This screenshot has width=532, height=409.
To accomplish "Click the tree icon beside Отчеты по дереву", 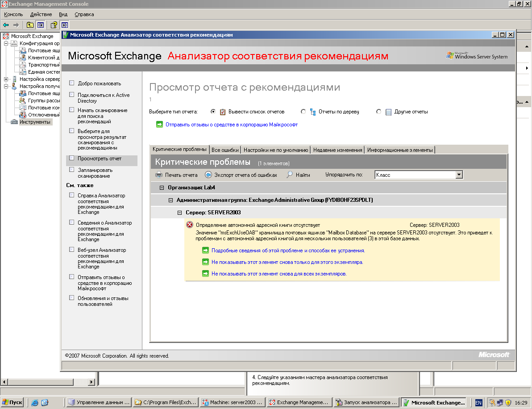I will tap(313, 112).
